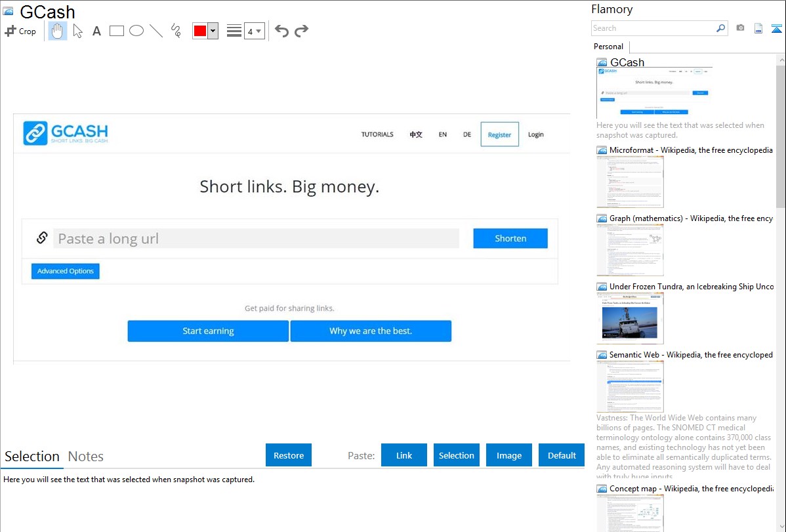Viewport: 786px width, 532px height.
Task: Click the Paste Default button
Action: click(562, 455)
